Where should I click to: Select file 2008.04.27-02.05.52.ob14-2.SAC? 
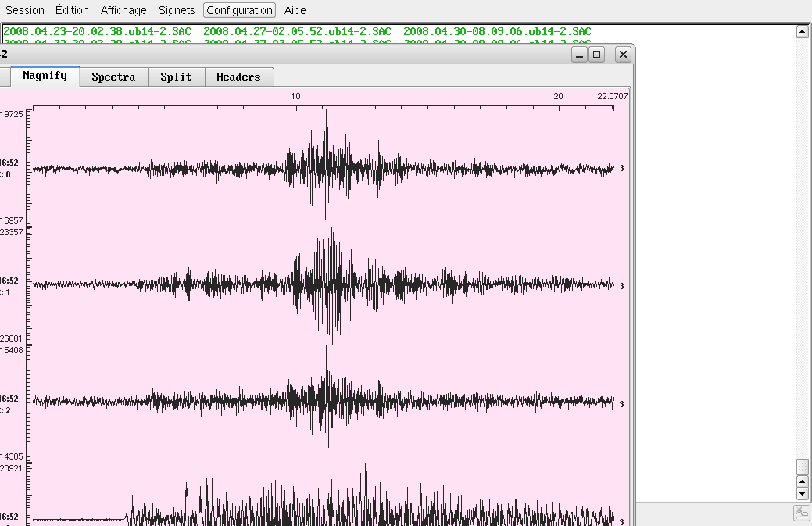click(x=297, y=31)
